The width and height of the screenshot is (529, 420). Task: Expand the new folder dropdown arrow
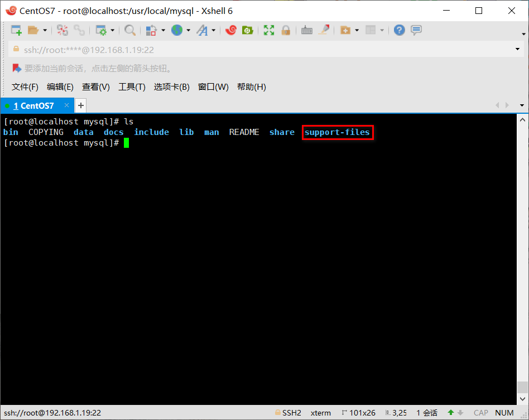(x=357, y=30)
